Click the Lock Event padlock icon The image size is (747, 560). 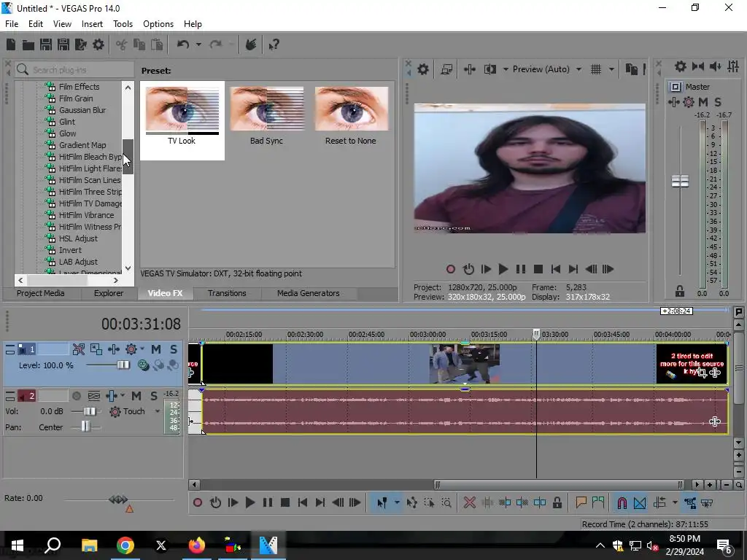coord(557,502)
